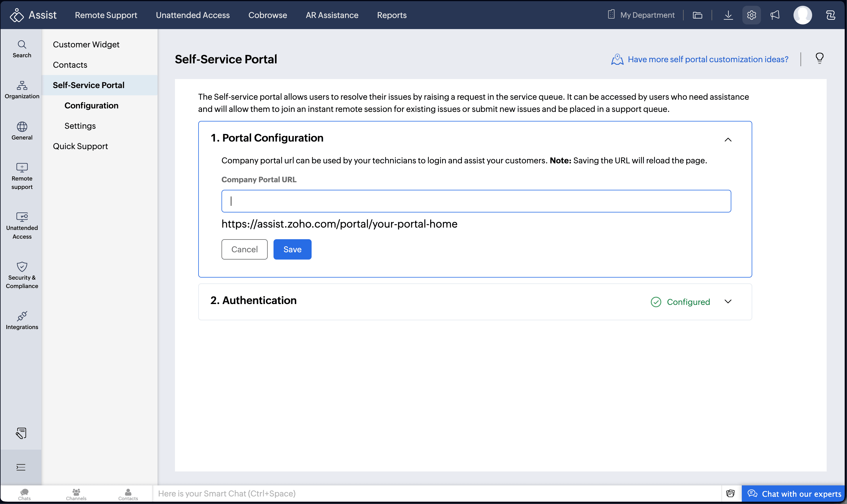This screenshot has height=504, width=847.
Task: Open the self portal customization ideas link
Action: tap(708, 59)
